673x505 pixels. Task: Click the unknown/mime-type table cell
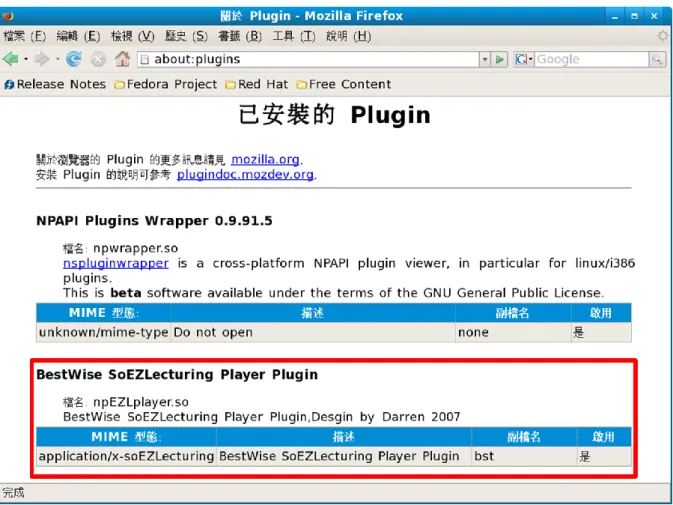[x=103, y=333]
